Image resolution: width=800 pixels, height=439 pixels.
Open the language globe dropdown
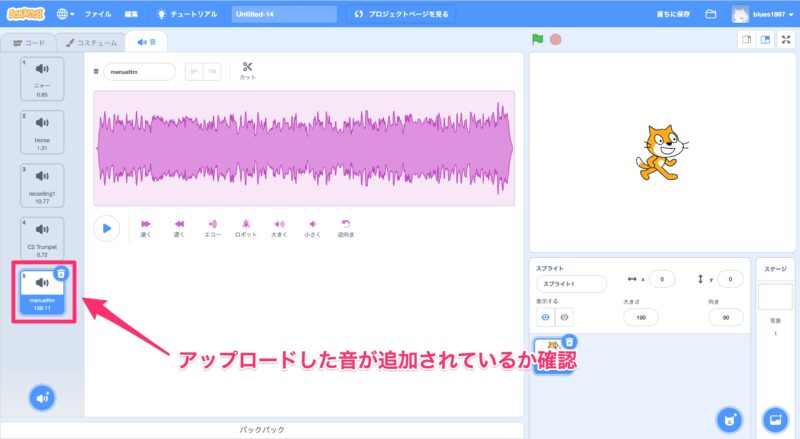(68, 14)
